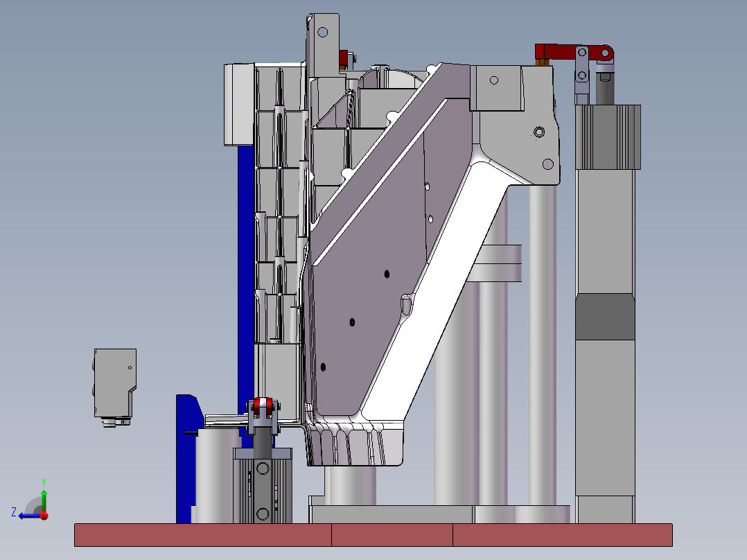
Task: Select the finned pneumatic cylinder body at bottom
Action: tap(263, 491)
